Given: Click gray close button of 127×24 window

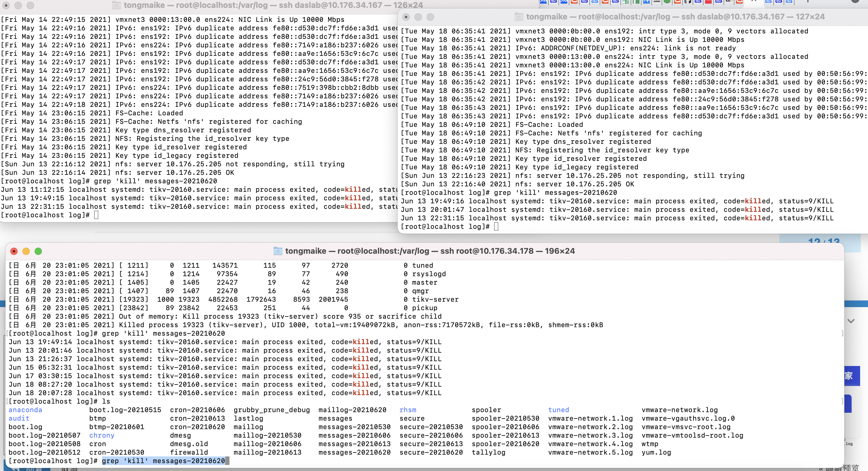Looking at the screenshot, I should coord(406,17).
